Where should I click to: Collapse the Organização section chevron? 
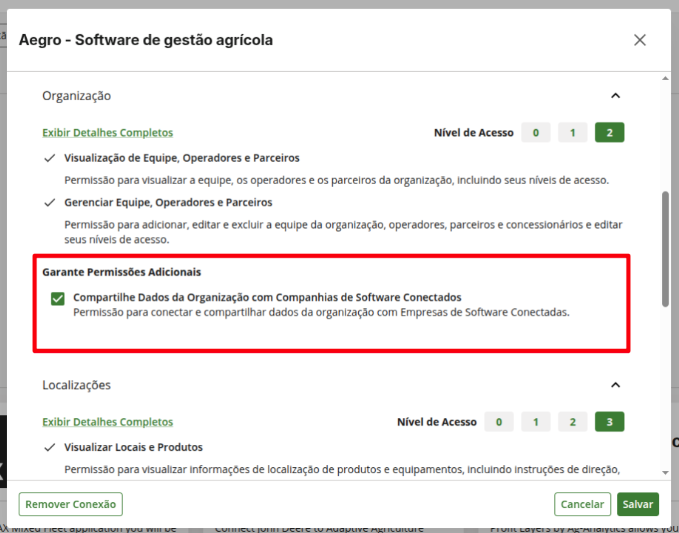615,96
